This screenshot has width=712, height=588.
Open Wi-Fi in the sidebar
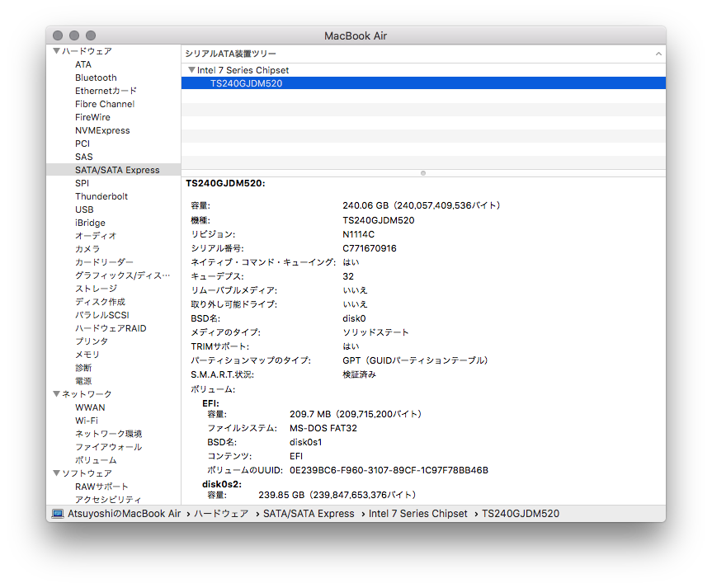[x=87, y=421]
